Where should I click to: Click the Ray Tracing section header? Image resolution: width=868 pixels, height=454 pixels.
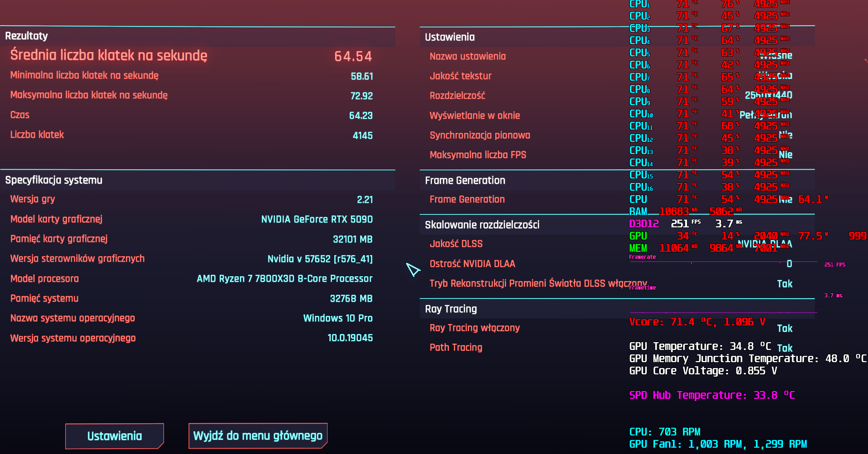click(x=451, y=309)
